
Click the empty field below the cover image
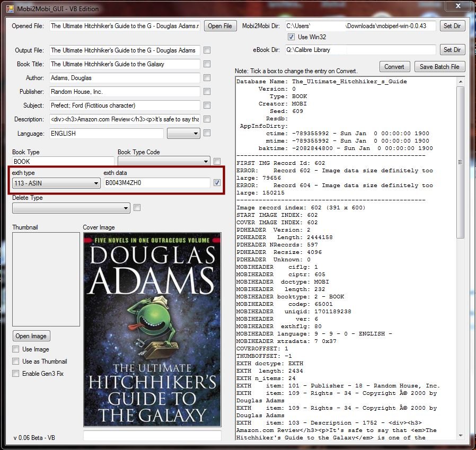(x=152, y=436)
